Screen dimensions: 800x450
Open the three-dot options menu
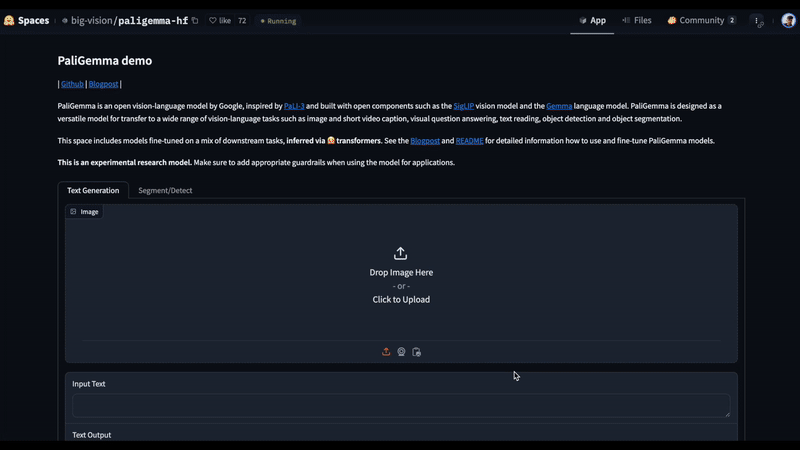click(757, 20)
